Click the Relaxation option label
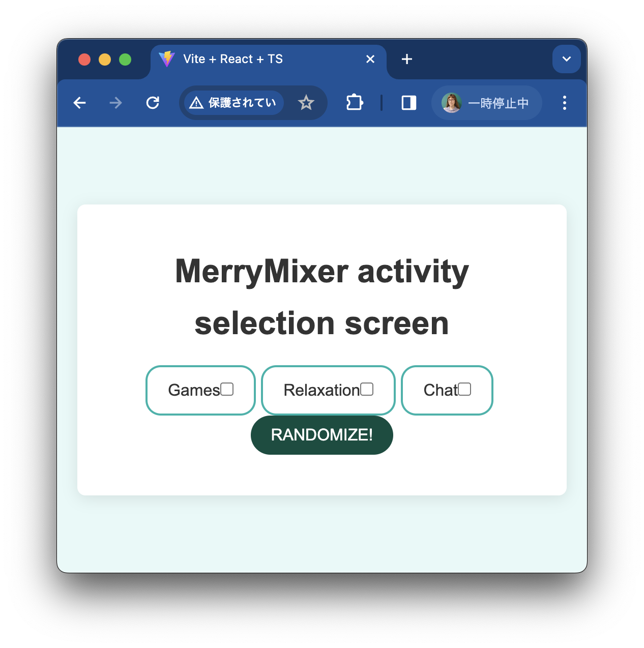 [322, 390]
